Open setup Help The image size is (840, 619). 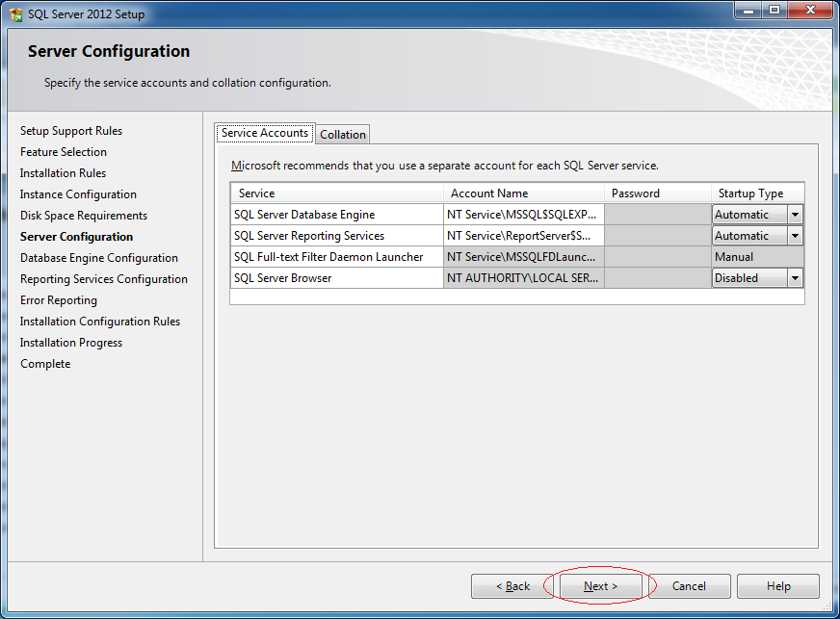(x=777, y=586)
